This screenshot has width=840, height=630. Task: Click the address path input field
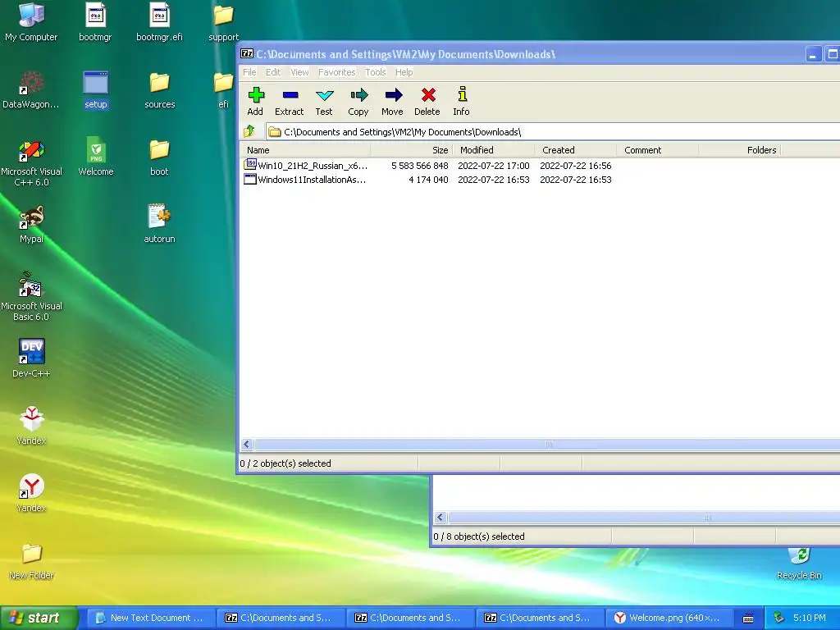click(x=553, y=132)
